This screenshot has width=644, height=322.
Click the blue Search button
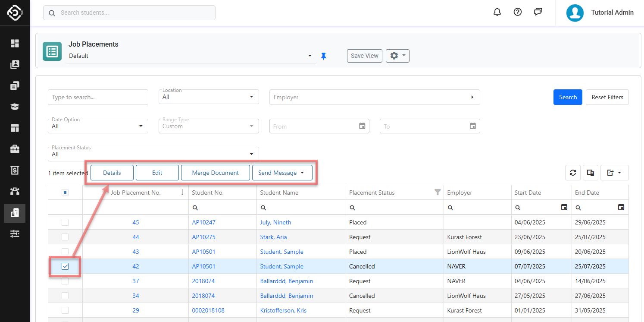pos(568,97)
